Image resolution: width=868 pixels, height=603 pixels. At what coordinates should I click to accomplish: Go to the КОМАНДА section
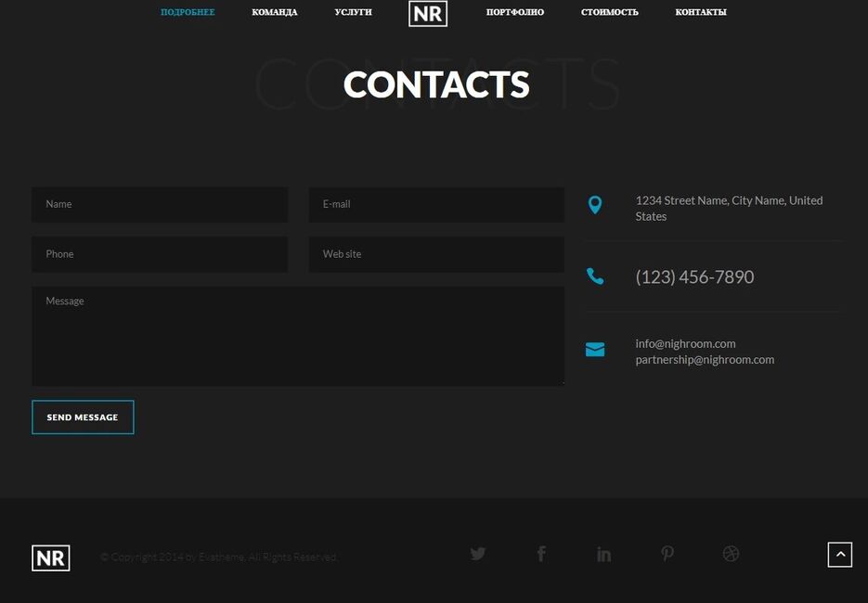click(x=275, y=12)
